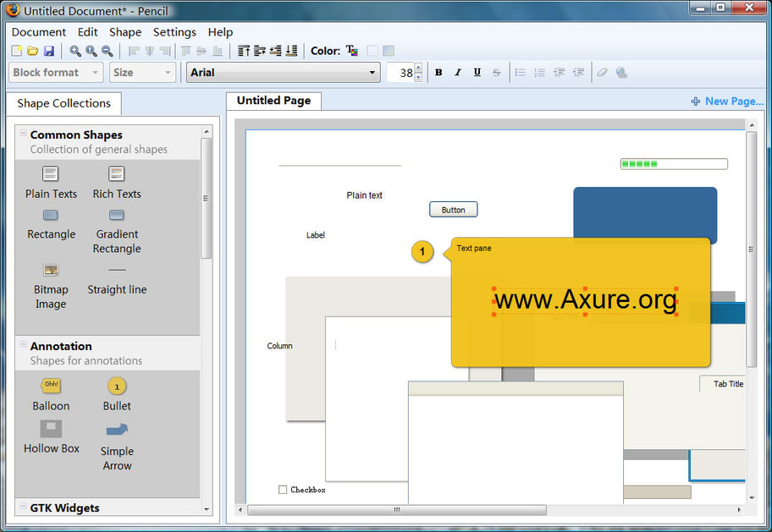This screenshot has width=772, height=532.
Task: Click the font size input field
Action: point(401,73)
